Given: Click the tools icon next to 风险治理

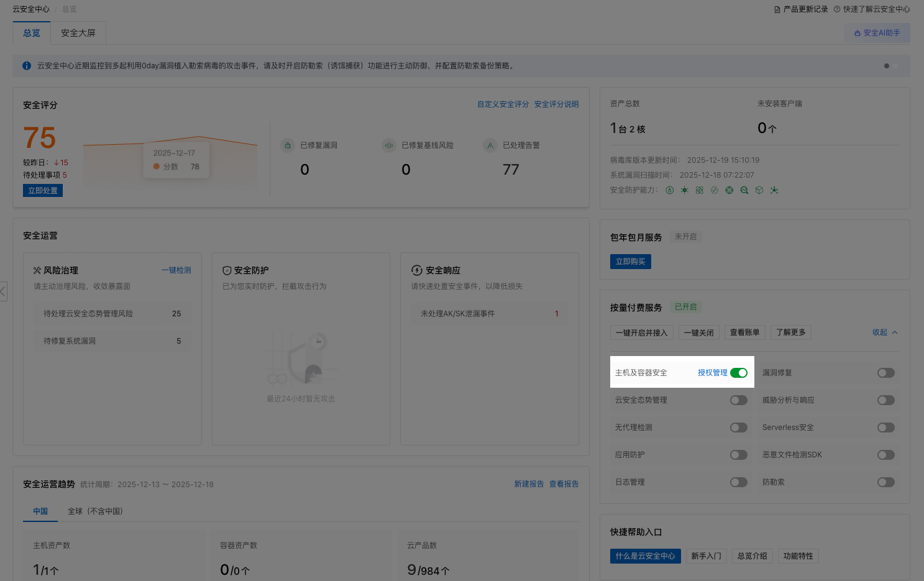Looking at the screenshot, I should (37, 270).
